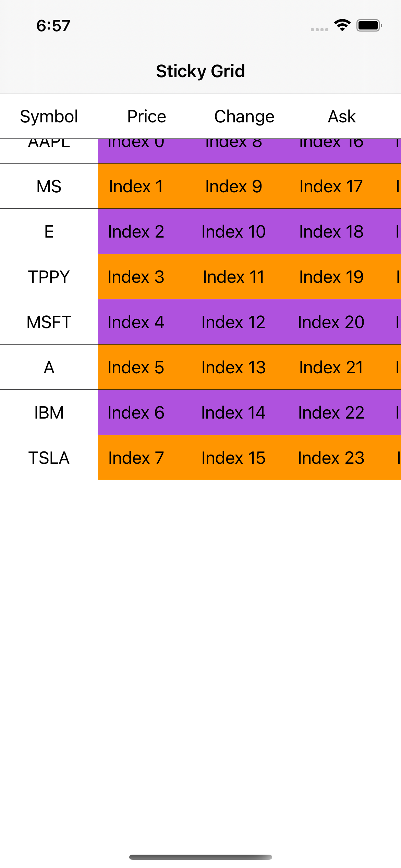
Task: Tap the purple Index 10 cell
Action: pos(233,232)
